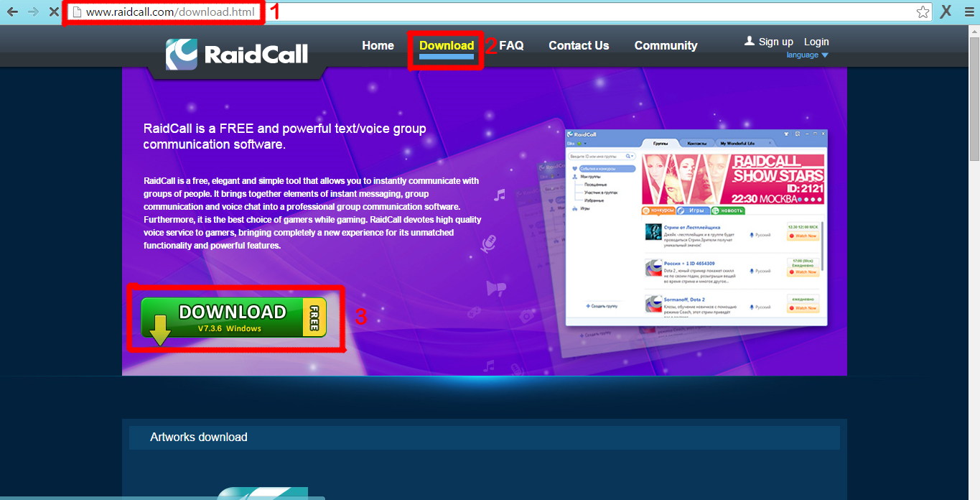Click 'Sormanoff, Dota 2' entry in preview
Screen dimensions: 980x500
coord(684,299)
